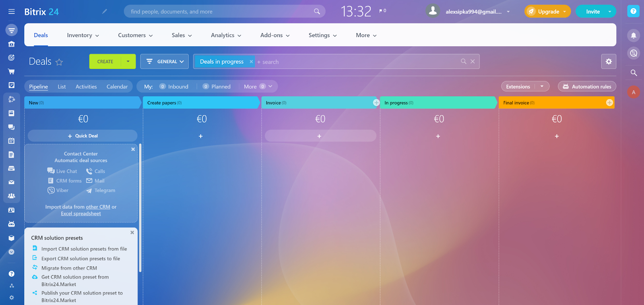Open the help question mark icon top right
Screen dimensions: 644x305
click(633, 11)
